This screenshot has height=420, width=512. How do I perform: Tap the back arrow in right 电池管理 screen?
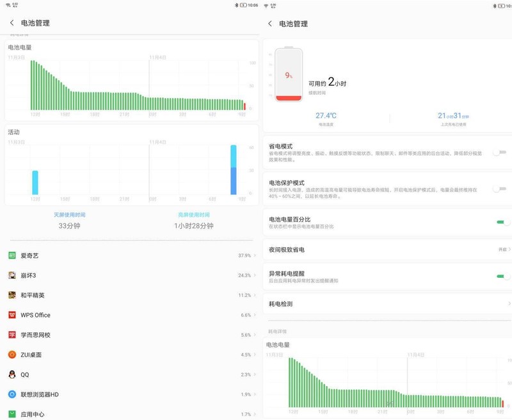pyautogui.click(x=270, y=24)
